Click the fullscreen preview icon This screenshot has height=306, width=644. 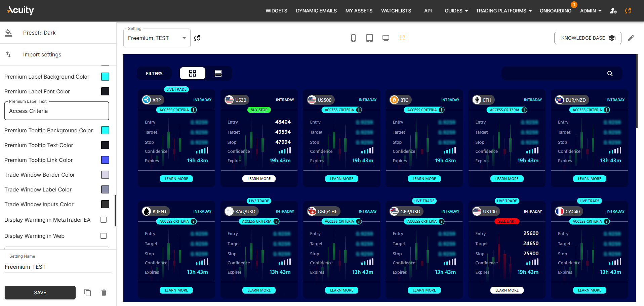click(402, 38)
